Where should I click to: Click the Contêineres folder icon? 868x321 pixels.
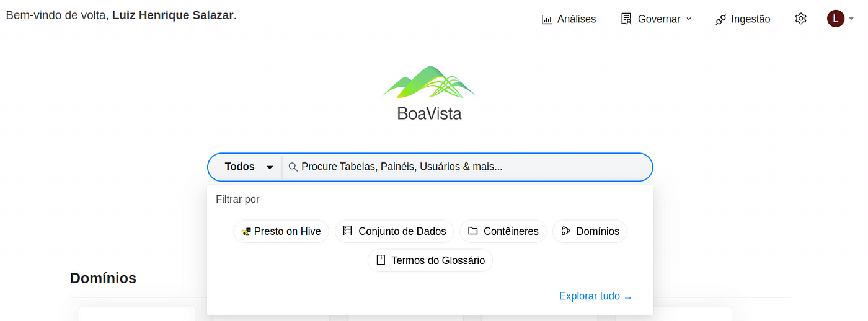pyautogui.click(x=473, y=231)
